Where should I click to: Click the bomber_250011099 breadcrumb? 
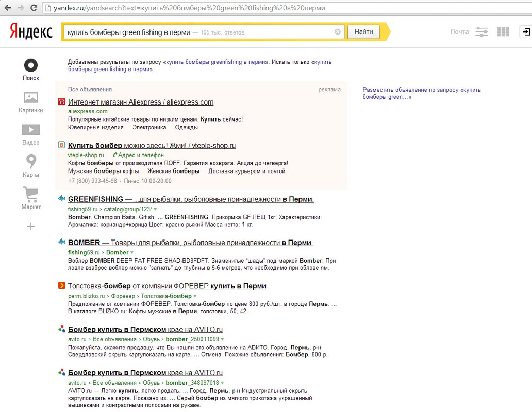click(x=192, y=339)
